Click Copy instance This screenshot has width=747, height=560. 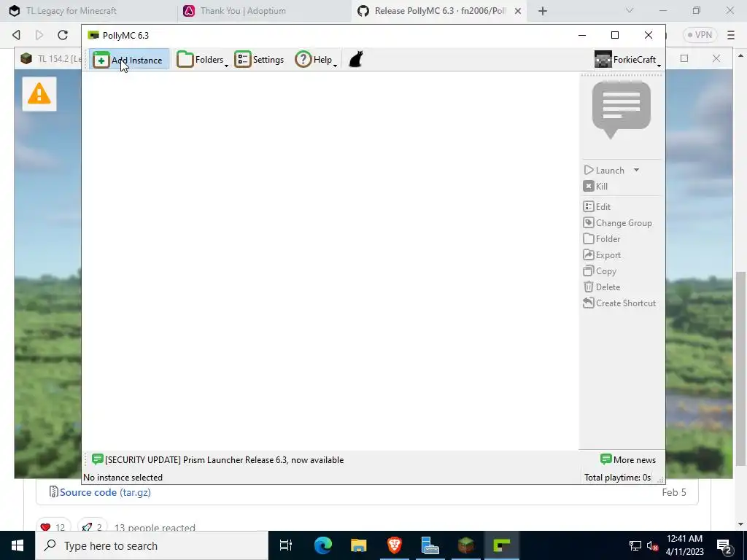tap(600, 271)
